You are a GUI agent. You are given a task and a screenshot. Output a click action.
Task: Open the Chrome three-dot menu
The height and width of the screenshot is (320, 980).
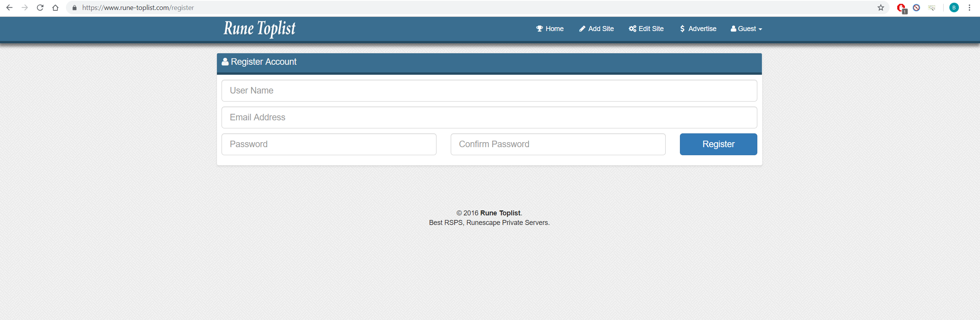coord(970,8)
